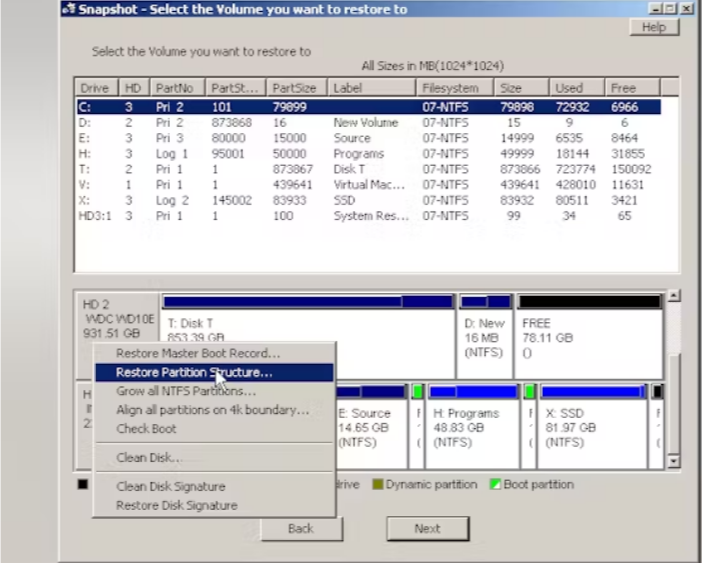Choose Restore Master Boot Record menu entry
Screen dimensions: 702x563
coord(198,353)
